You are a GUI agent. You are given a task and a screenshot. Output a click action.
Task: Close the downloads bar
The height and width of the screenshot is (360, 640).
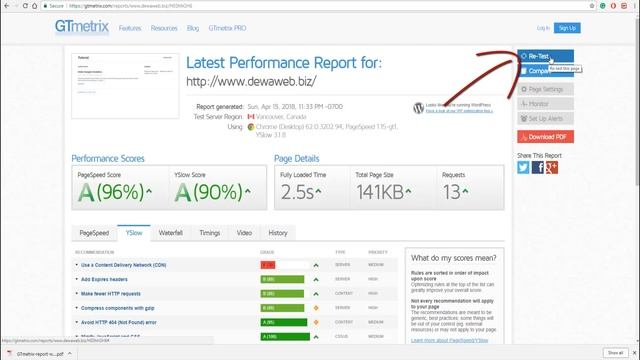pos(634,353)
